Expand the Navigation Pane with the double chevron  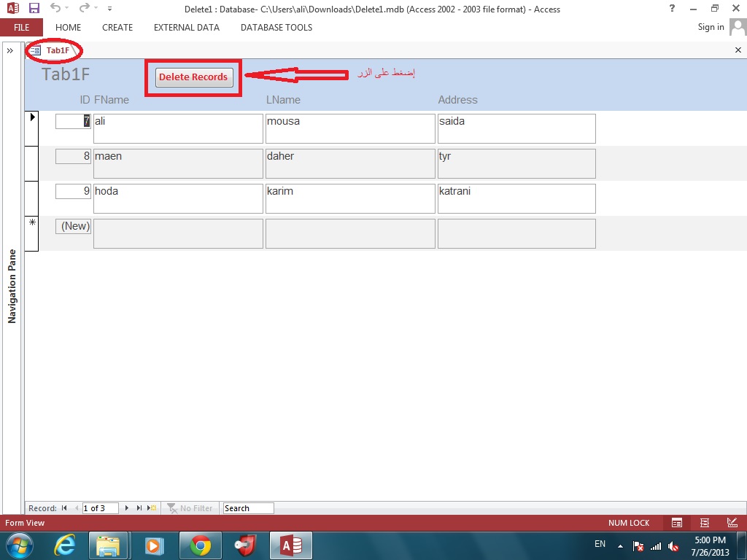[10, 50]
